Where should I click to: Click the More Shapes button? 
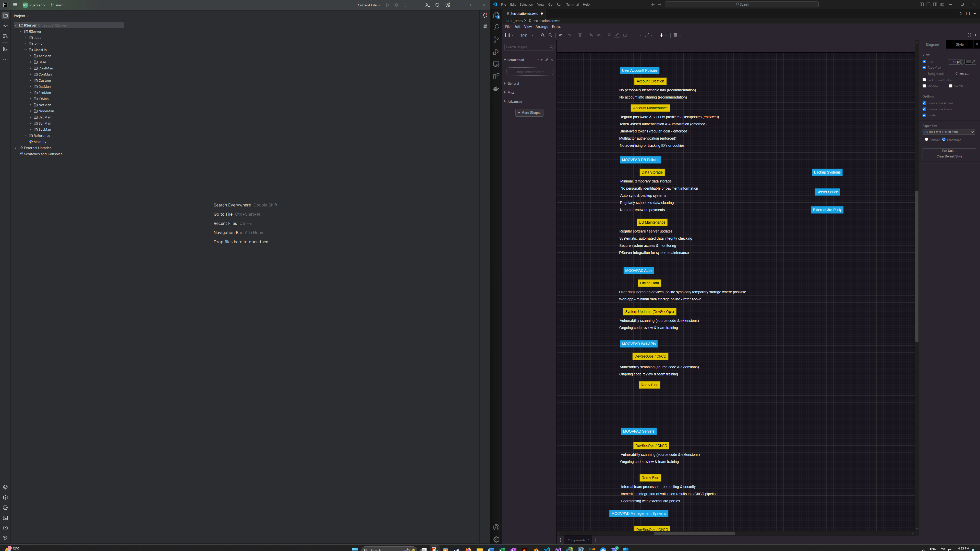(x=529, y=113)
